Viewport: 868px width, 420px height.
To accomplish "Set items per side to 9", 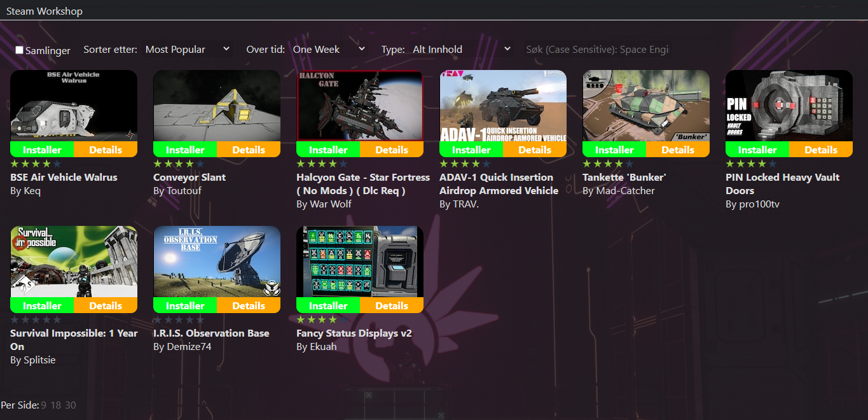I will point(44,405).
